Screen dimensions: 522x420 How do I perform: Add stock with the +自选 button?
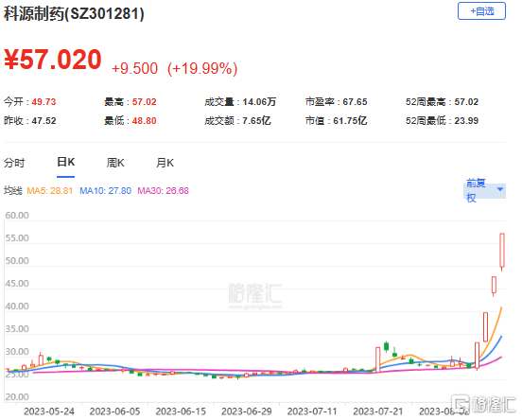[481, 11]
